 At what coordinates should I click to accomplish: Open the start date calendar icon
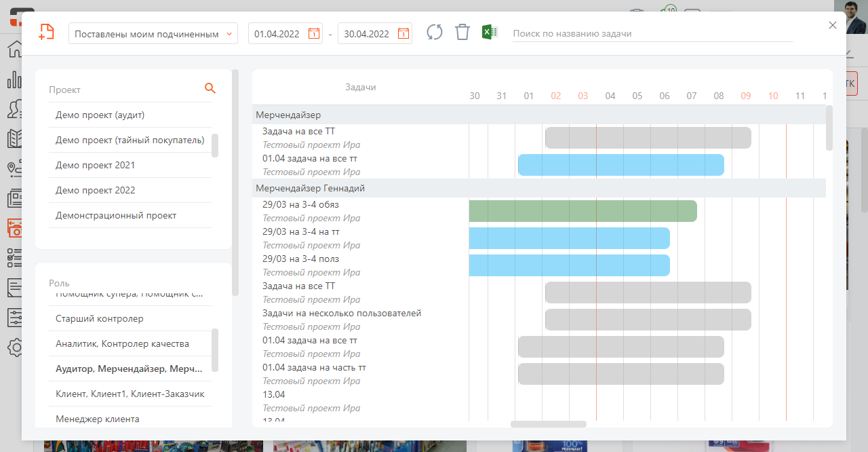coord(314,33)
